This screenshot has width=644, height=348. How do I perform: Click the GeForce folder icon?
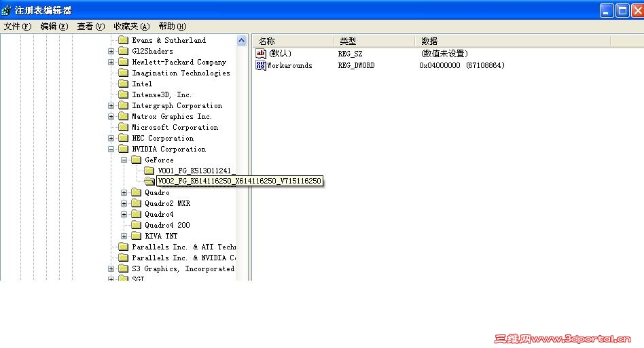(x=137, y=160)
